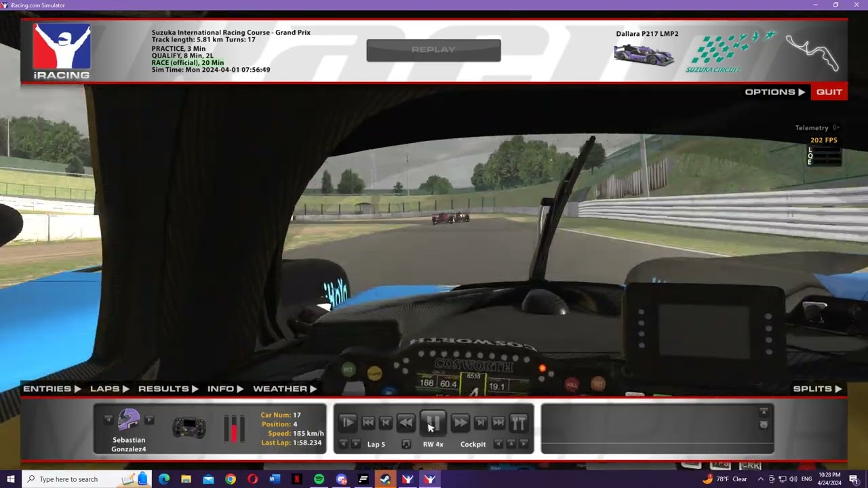
Task: Open the Windows Start menu
Action: coord(11,479)
